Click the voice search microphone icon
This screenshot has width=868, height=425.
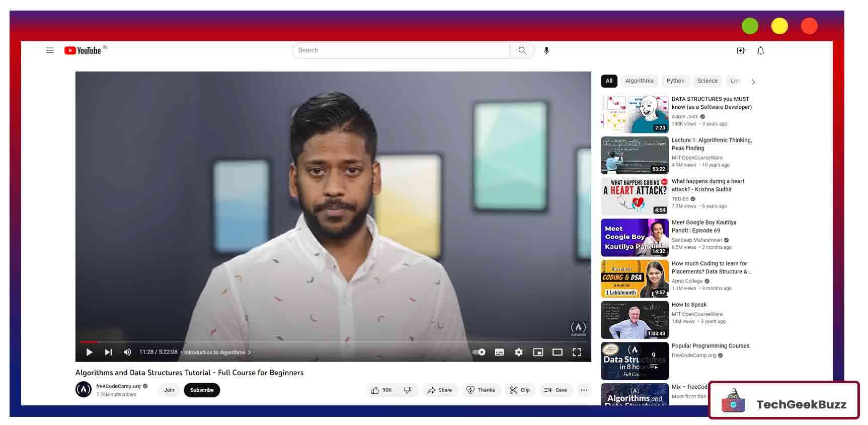coord(546,50)
